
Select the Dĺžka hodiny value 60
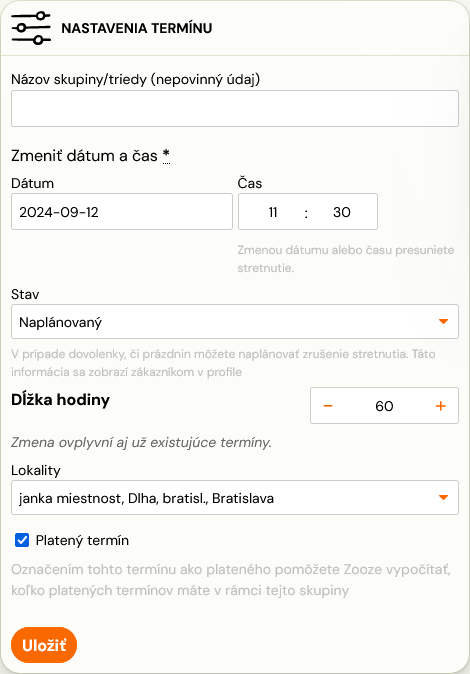[384, 406]
